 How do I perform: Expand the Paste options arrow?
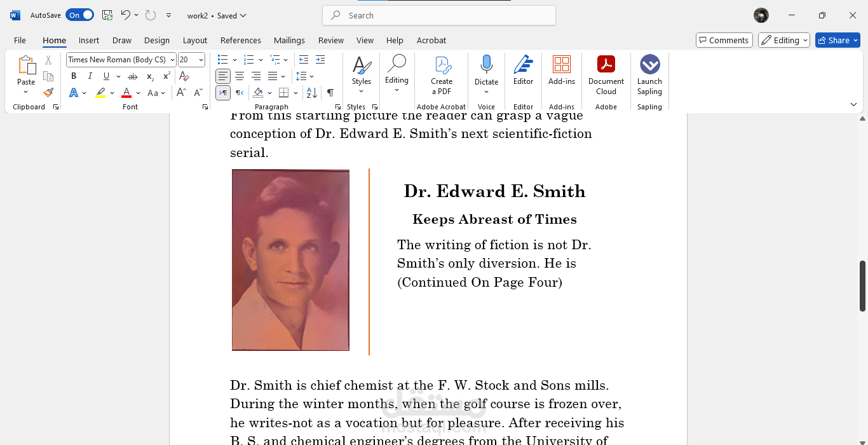(26, 92)
